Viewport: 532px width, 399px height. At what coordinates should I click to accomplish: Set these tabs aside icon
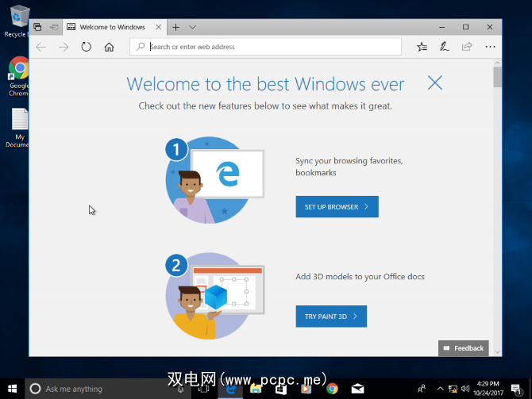click(x=54, y=27)
